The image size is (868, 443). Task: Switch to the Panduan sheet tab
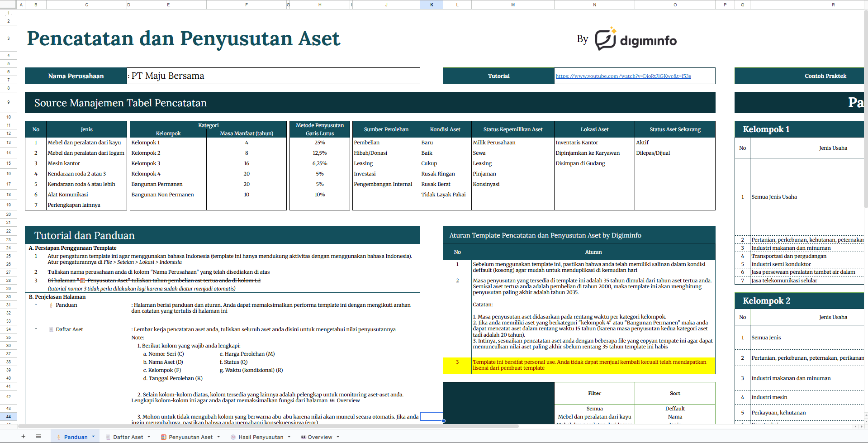pyautogui.click(x=76, y=437)
